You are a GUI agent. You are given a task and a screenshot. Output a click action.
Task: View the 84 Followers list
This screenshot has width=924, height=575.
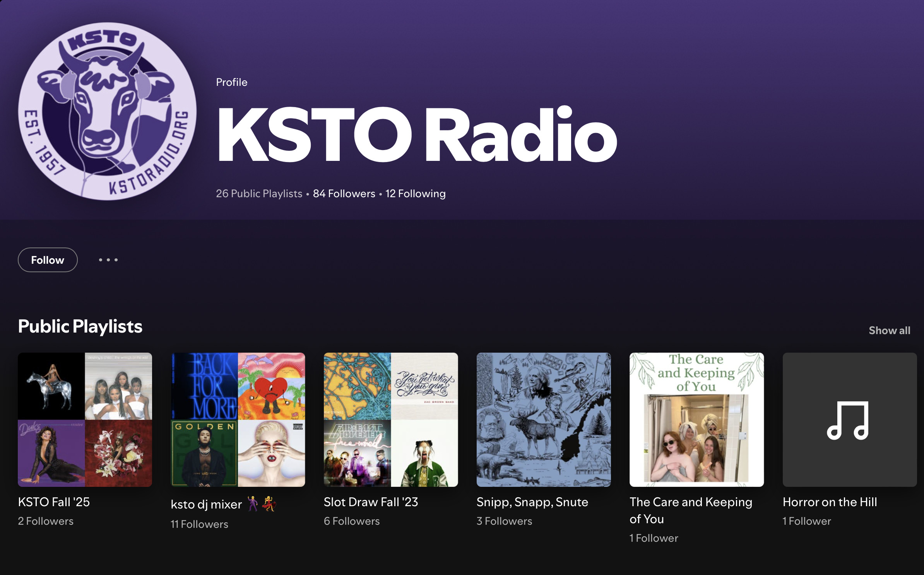point(344,193)
